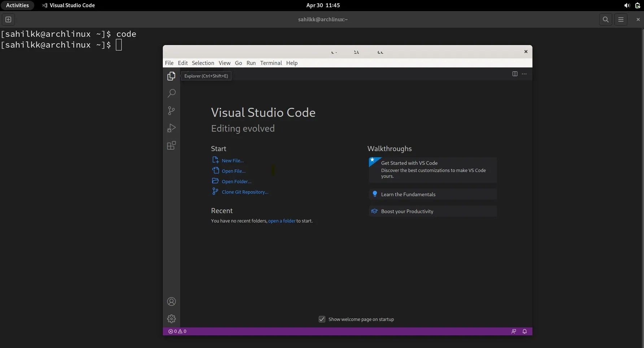Uncheck Show welcome page on startup
The height and width of the screenshot is (348, 644).
[322, 319]
